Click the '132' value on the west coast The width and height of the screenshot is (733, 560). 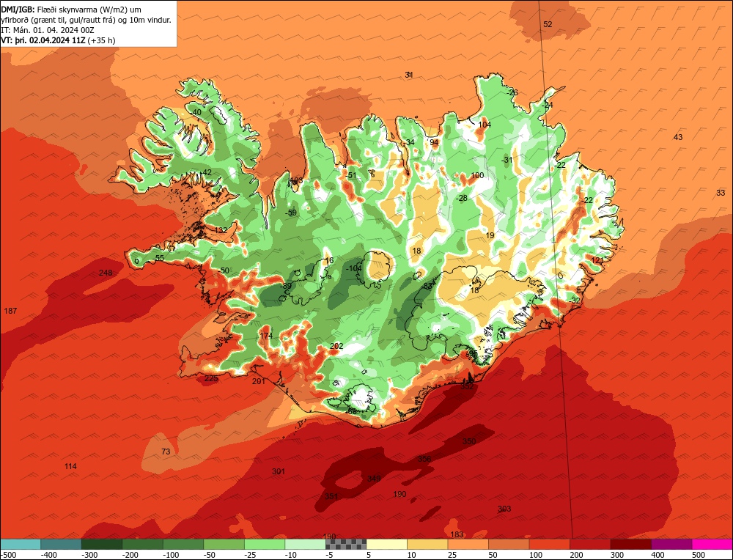pyautogui.click(x=221, y=230)
